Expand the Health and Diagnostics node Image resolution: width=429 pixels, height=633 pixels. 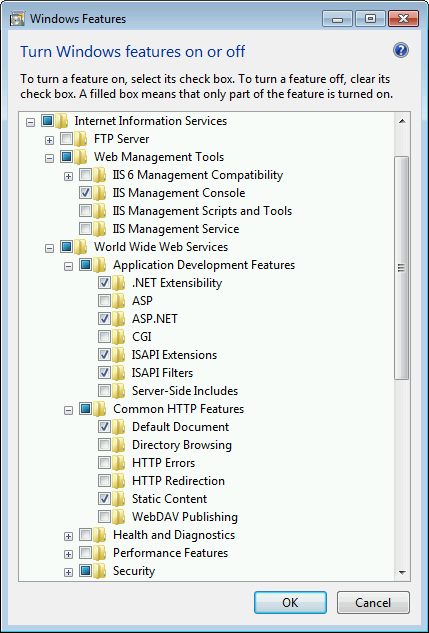pos(69,537)
